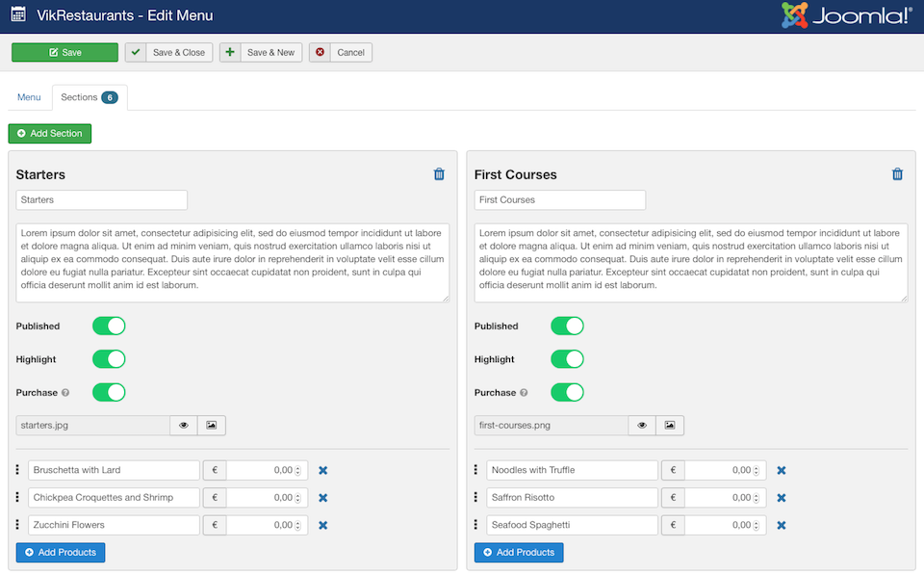Click the green Save button
The width and height of the screenshot is (924, 575).
click(x=64, y=52)
